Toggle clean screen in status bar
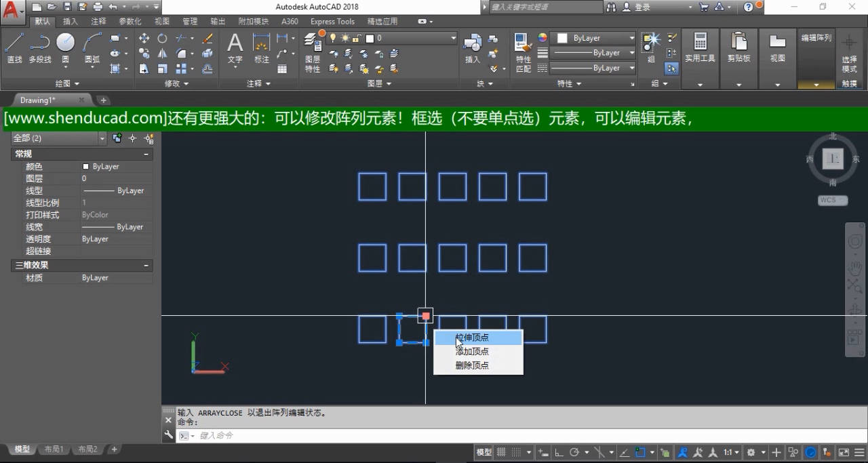Viewport: 868px width, 463px height. 844,452
